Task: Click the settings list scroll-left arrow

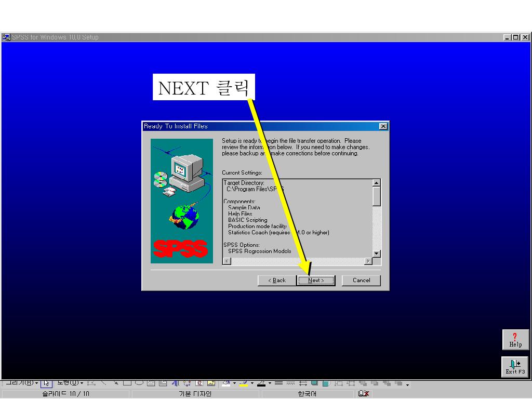Action: tap(227, 261)
